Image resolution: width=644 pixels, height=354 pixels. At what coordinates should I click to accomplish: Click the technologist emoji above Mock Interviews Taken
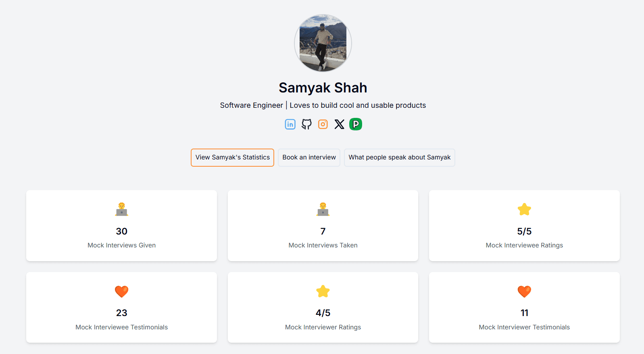pyautogui.click(x=323, y=209)
